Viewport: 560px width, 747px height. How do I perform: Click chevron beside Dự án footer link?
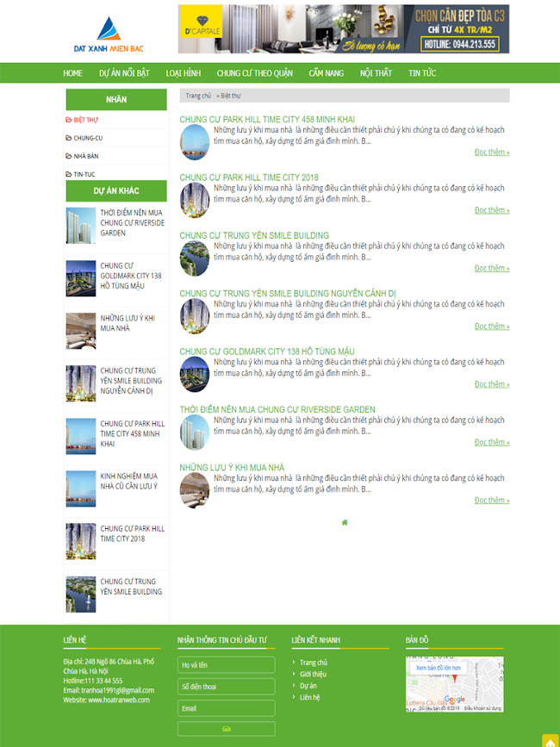[295, 686]
